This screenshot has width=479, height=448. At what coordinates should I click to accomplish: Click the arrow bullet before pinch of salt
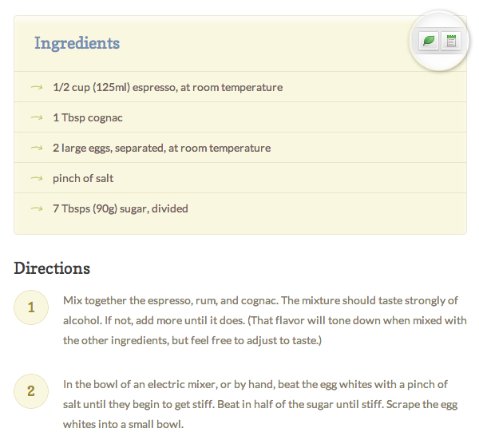[x=37, y=178]
